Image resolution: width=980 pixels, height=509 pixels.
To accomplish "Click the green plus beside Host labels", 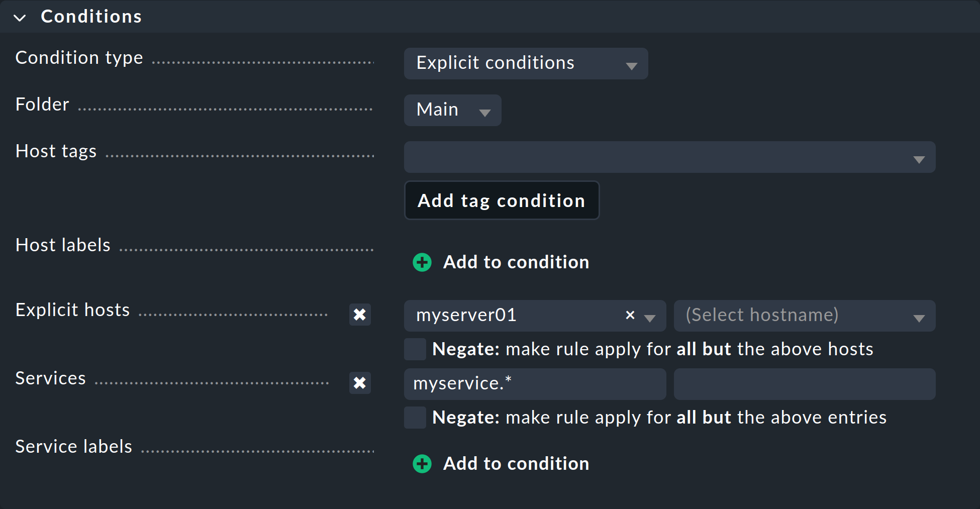I will pos(422,262).
